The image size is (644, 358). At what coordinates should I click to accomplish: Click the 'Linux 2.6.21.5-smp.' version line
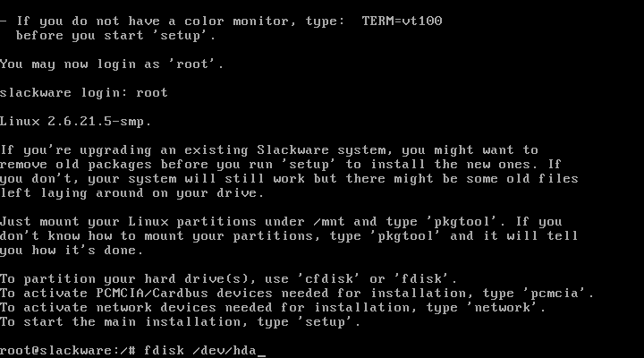pyautogui.click(x=75, y=121)
